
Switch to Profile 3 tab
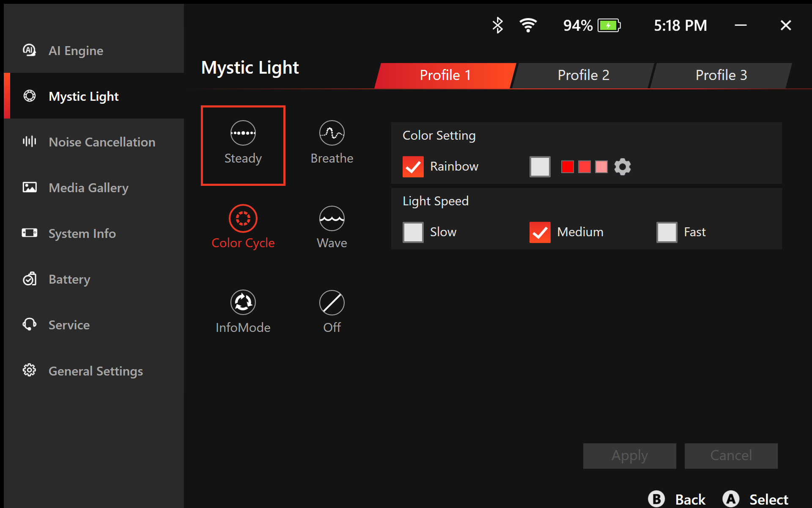click(x=721, y=75)
